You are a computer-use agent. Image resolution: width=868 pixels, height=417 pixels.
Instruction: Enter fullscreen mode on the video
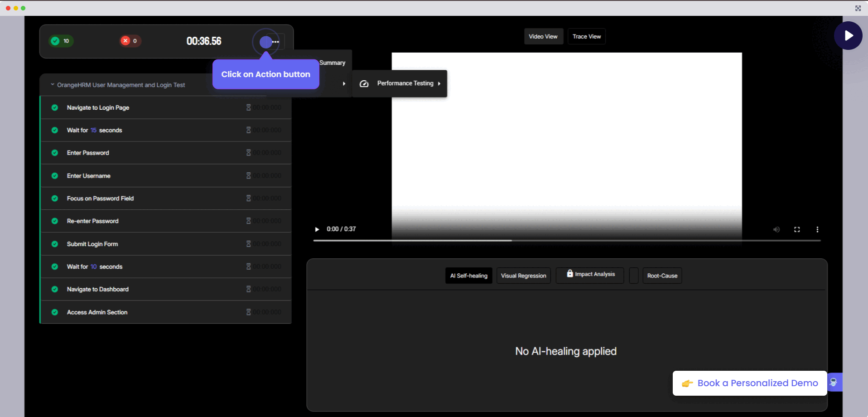[797, 229]
